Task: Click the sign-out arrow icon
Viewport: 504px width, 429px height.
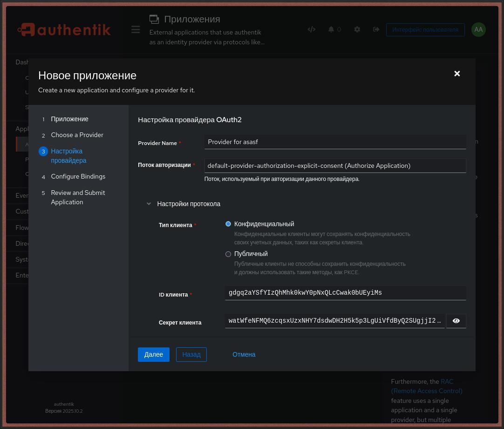Action: [x=376, y=29]
